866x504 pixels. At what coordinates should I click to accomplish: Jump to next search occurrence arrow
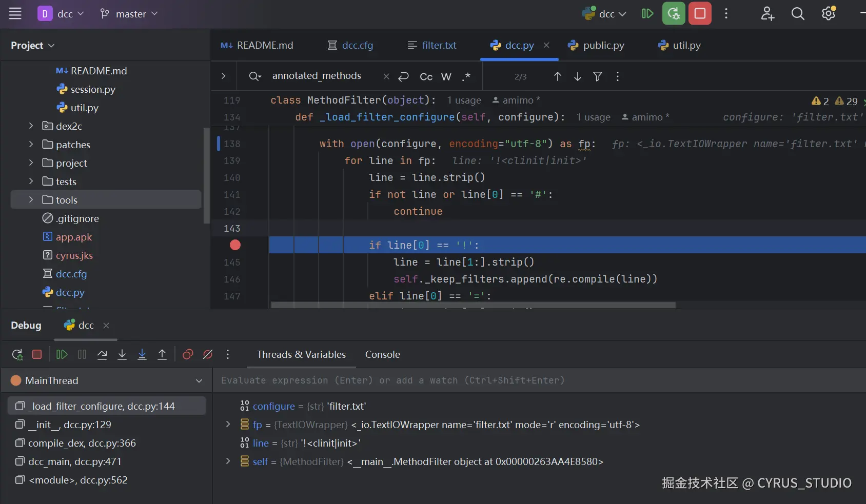578,76
